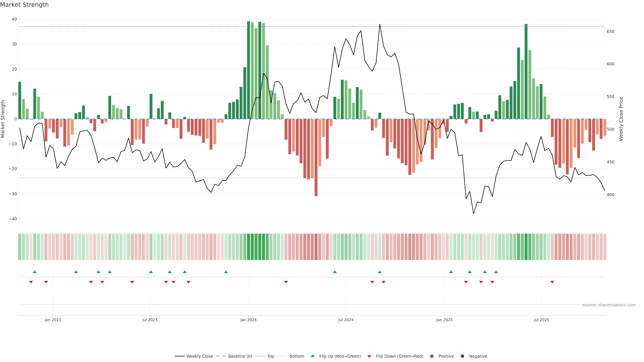Click the Jul 2025 x-axis label
This screenshot has width=644, height=362.
point(541,320)
